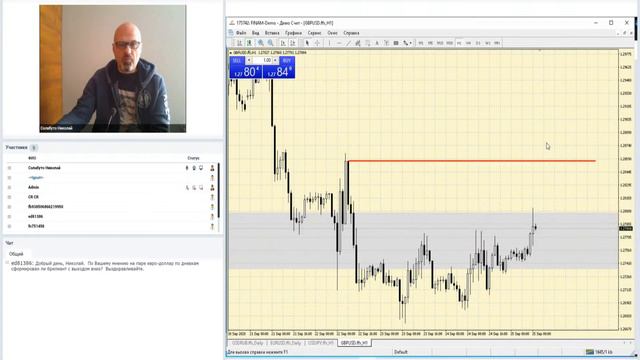
Task: Set timeframe to W1
Action: tap(488, 43)
